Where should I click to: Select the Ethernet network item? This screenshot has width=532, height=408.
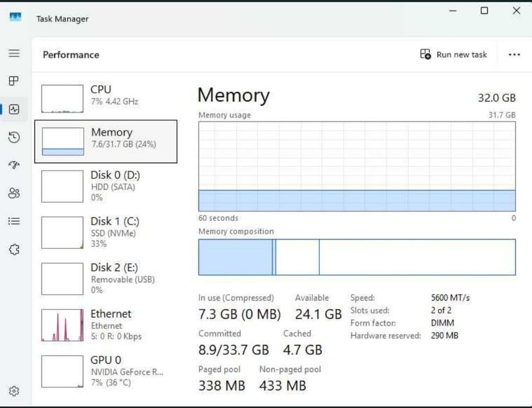106,325
